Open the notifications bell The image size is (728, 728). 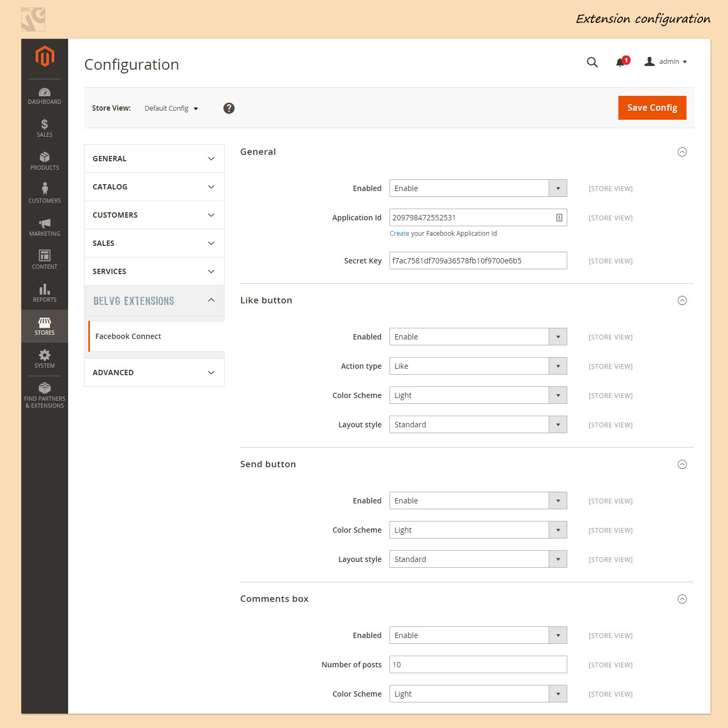coord(621,62)
